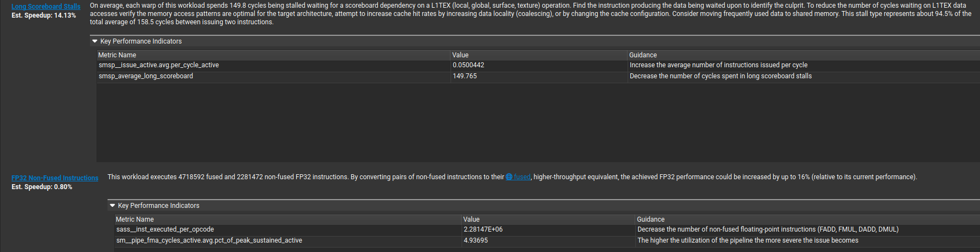
Task: Click the 'Decrease long scoreboard stalls' guidance cell
Action: (720, 76)
